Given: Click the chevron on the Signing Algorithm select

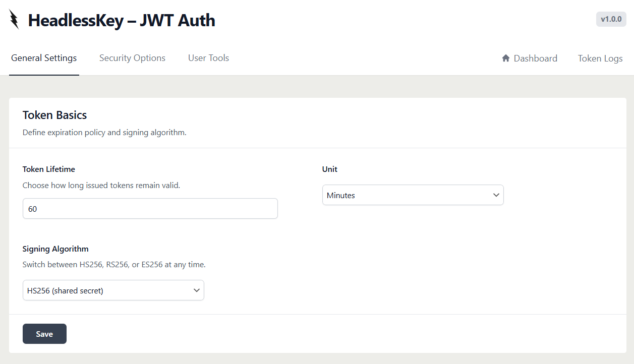Looking at the screenshot, I should [x=196, y=290].
